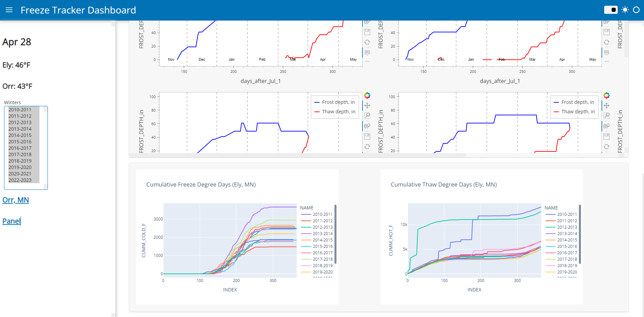Click Save tool on top-right frost plot
644x317 pixels.
click(607, 32)
